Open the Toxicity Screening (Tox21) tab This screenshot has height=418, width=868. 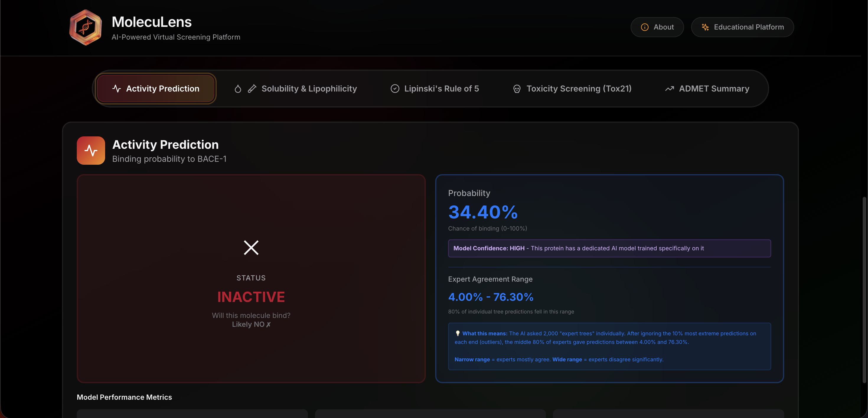(579, 89)
